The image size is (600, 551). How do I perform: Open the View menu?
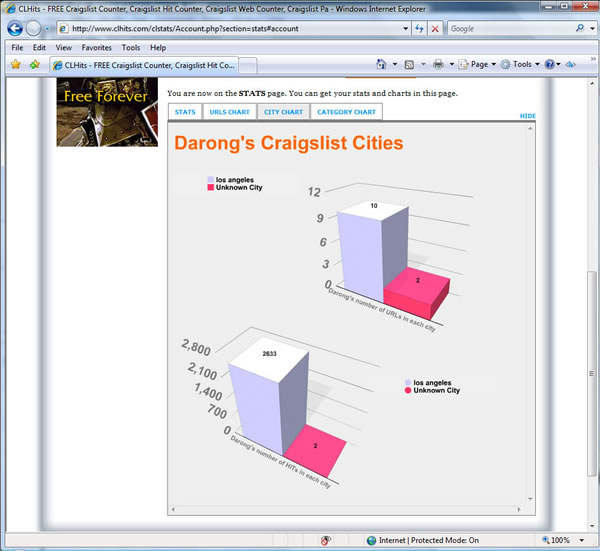pos(63,47)
